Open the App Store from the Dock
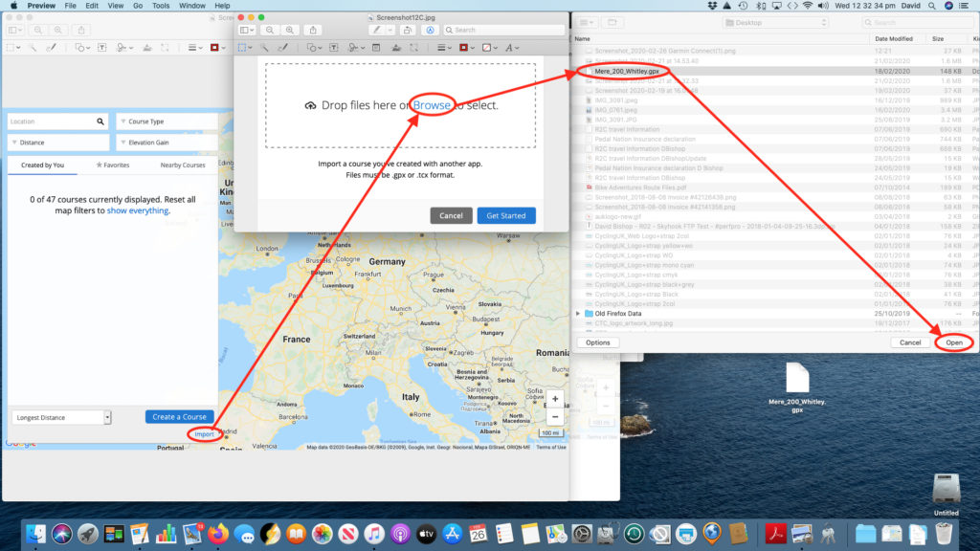This screenshot has width=980, height=551. pyautogui.click(x=452, y=534)
